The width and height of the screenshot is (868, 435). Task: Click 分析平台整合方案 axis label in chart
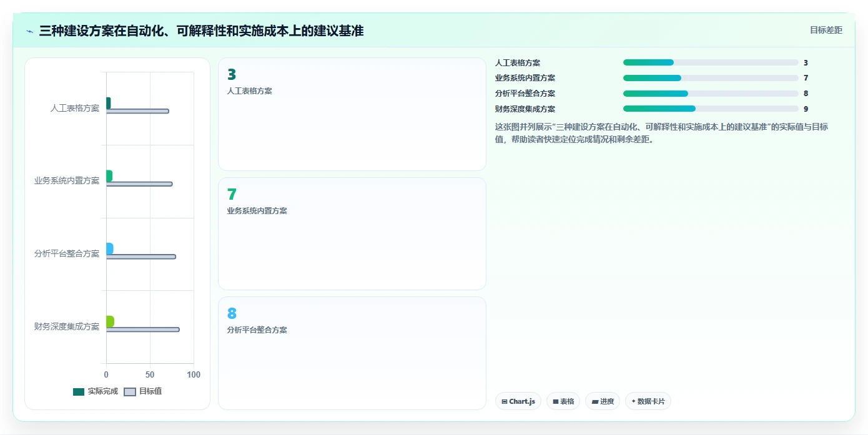pyautogui.click(x=67, y=253)
